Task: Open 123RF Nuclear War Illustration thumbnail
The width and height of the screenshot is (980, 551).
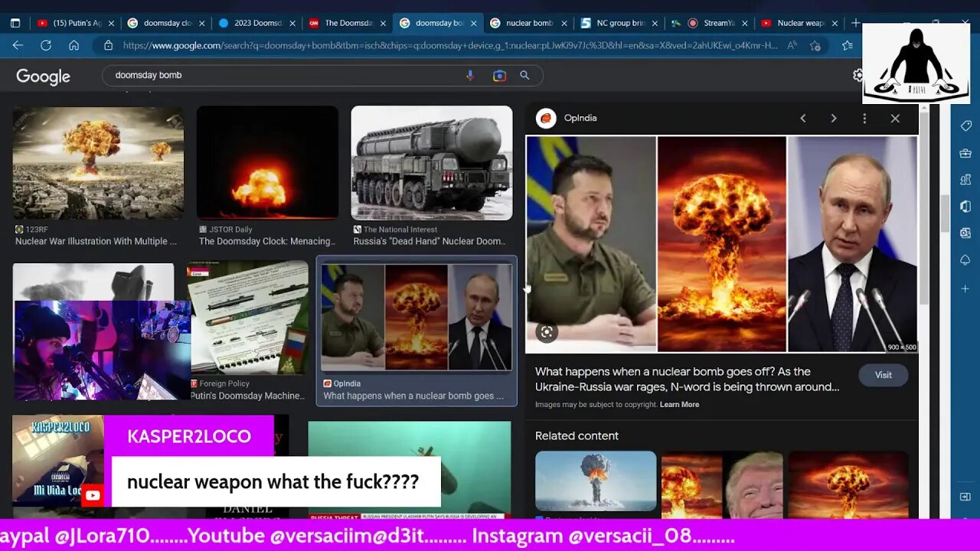Action: (98, 163)
